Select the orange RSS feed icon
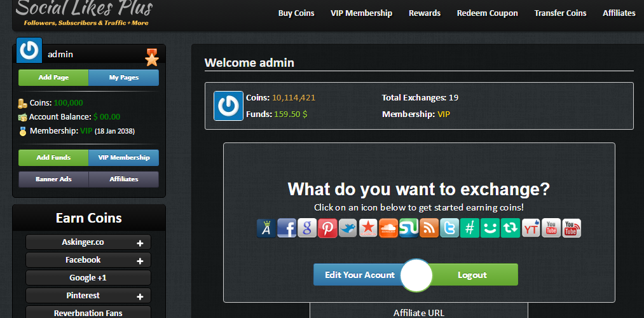 tap(429, 228)
